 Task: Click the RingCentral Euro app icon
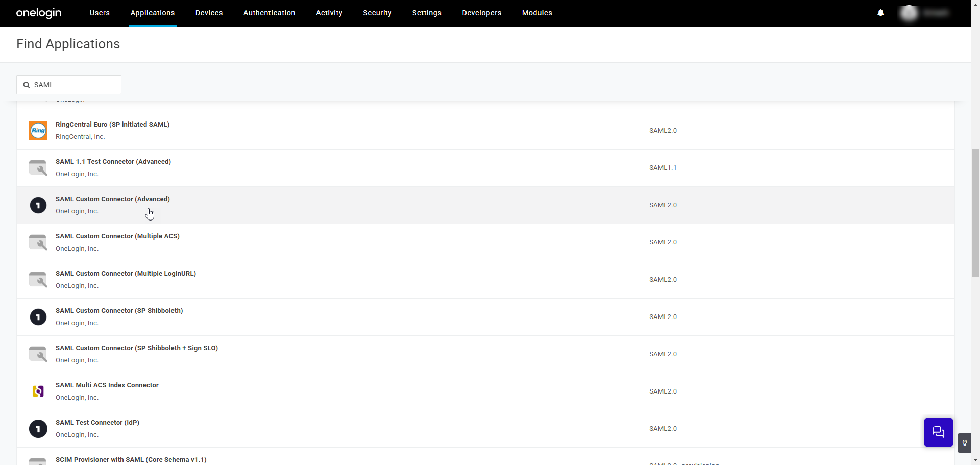tap(38, 131)
